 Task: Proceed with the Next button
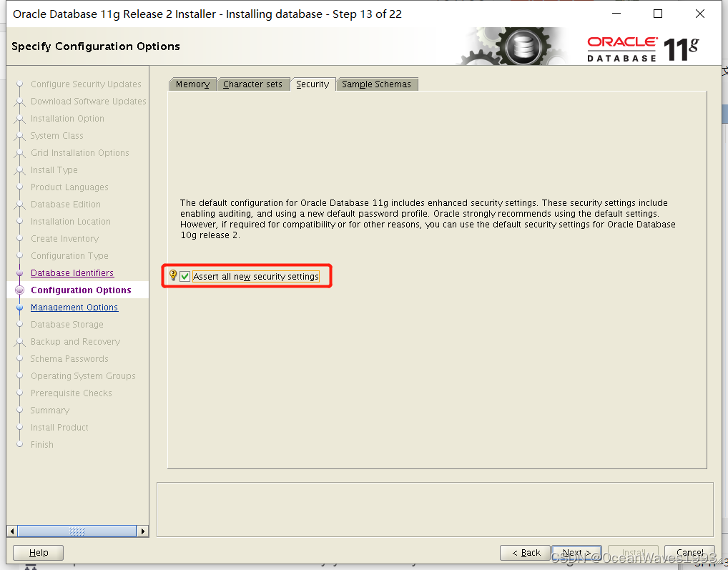[x=576, y=552]
